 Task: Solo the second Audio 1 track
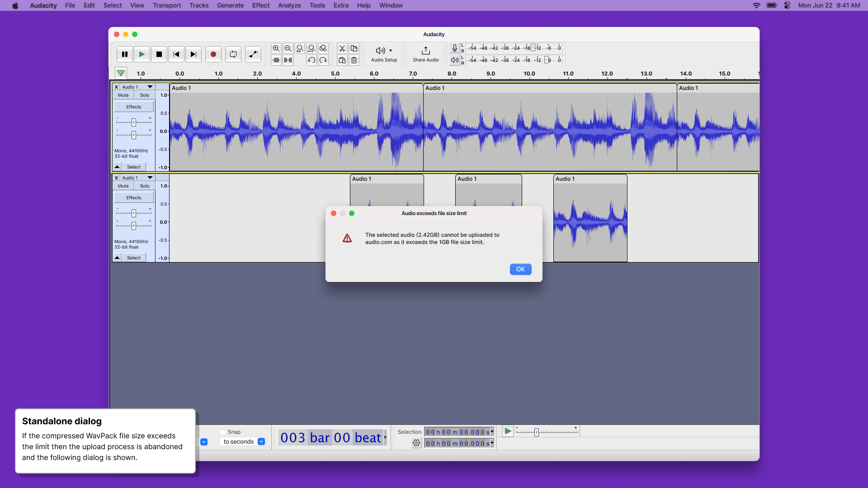(144, 186)
